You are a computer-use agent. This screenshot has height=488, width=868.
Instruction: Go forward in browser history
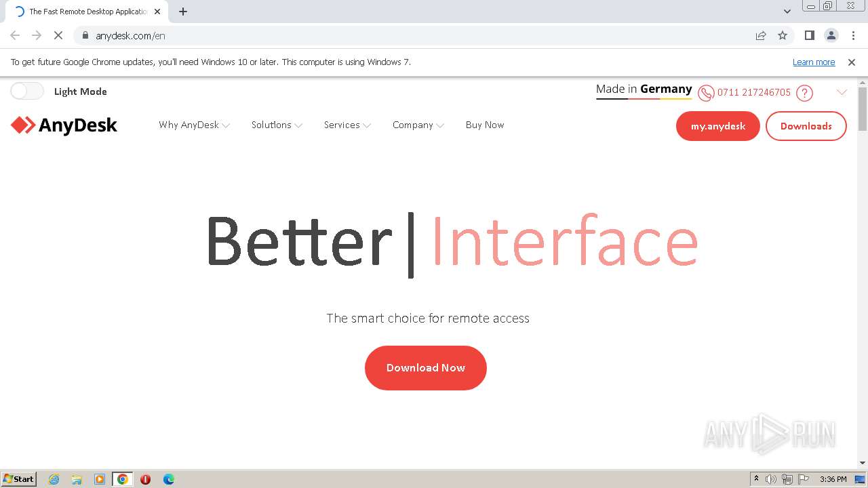[37, 35]
